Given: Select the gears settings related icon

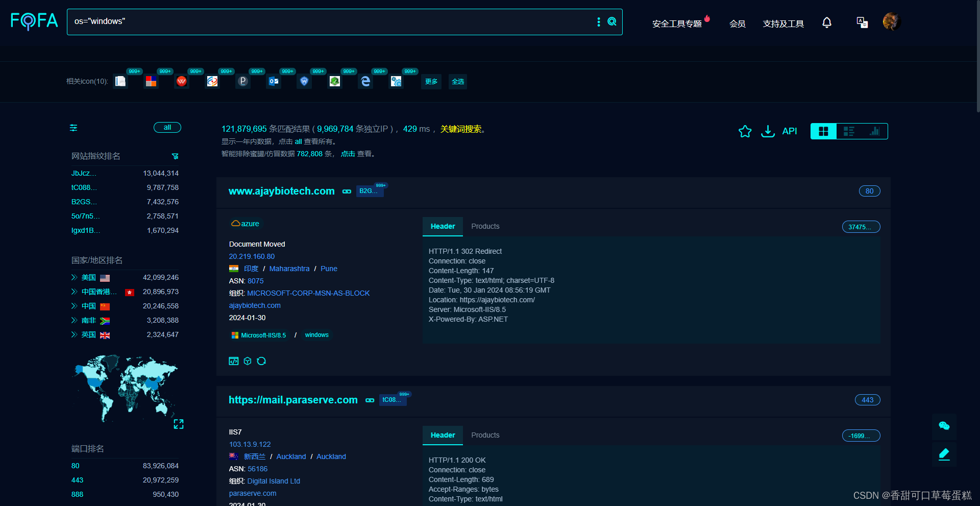Looking at the screenshot, I should pyautogui.click(x=396, y=81).
